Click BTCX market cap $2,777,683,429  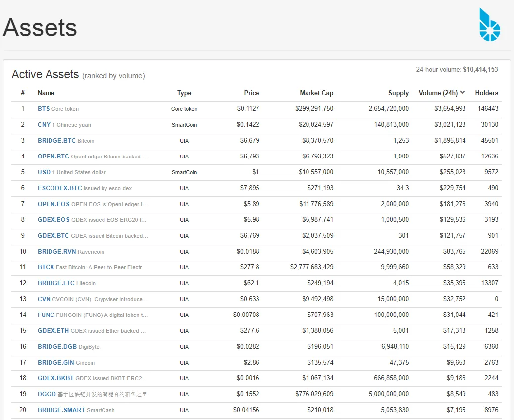[x=312, y=267]
